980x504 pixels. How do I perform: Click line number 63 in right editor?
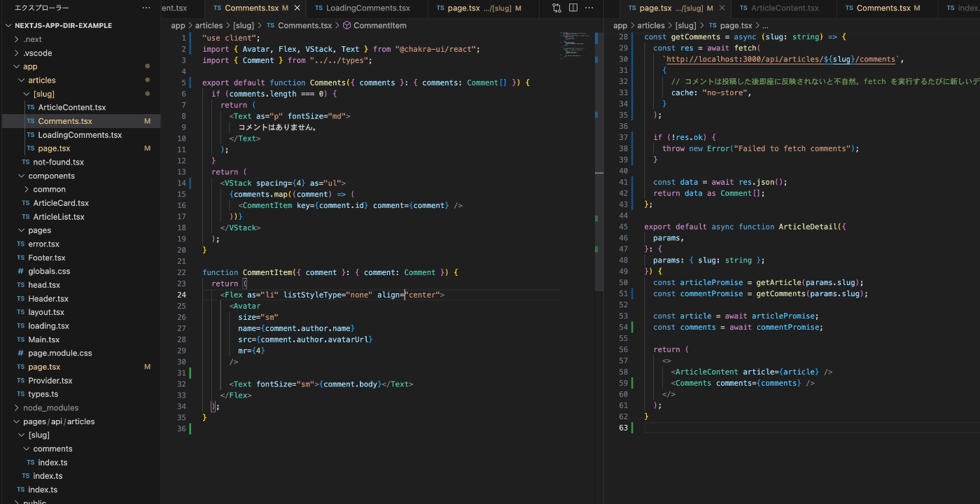tap(623, 428)
